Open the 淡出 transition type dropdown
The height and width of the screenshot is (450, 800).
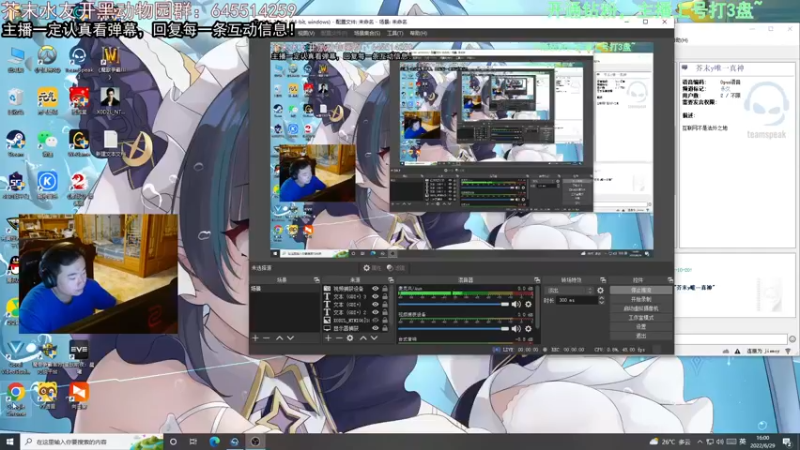coord(569,290)
